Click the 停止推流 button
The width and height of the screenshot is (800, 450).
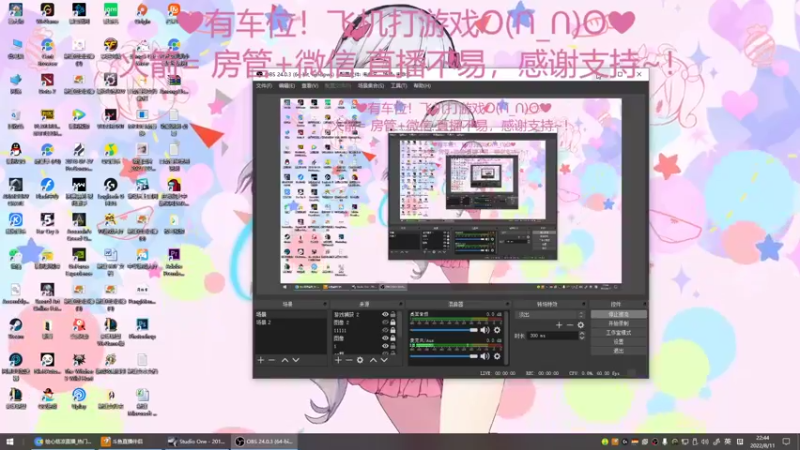(618, 314)
